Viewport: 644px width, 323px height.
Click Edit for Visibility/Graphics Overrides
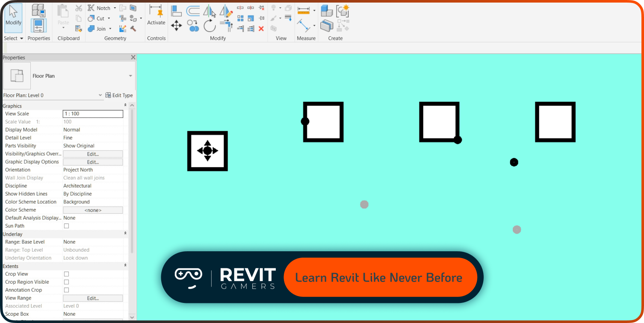coord(93,154)
